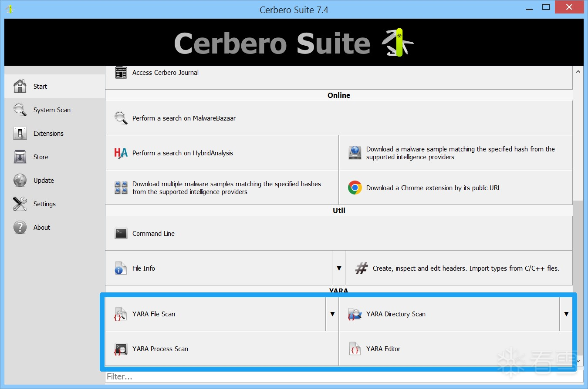Click the Filter input field
This screenshot has height=389, width=588.
pyautogui.click(x=344, y=376)
